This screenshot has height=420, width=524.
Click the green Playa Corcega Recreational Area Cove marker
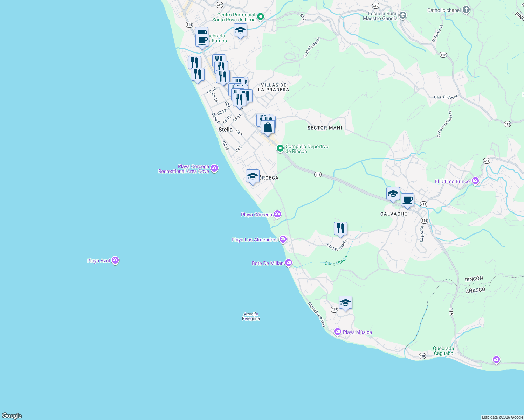[x=214, y=168]
